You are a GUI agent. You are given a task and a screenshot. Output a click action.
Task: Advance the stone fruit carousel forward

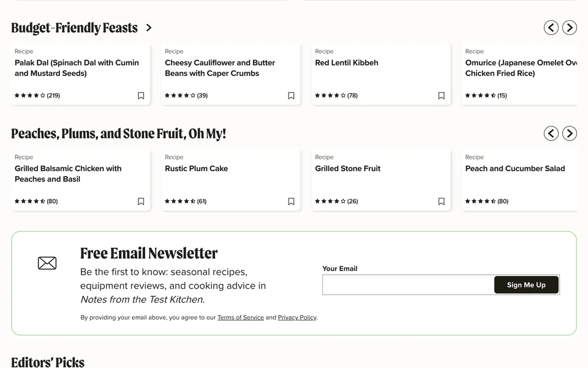coord(569,133)
